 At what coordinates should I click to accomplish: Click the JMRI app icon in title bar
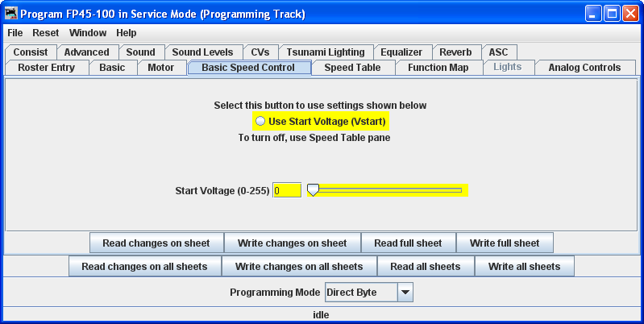coord(11,14)
